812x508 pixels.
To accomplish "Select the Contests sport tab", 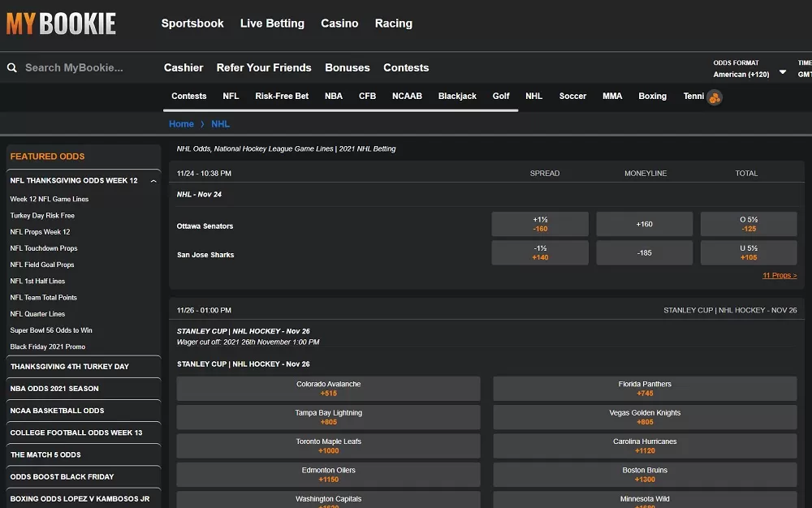I will (189, 97).
